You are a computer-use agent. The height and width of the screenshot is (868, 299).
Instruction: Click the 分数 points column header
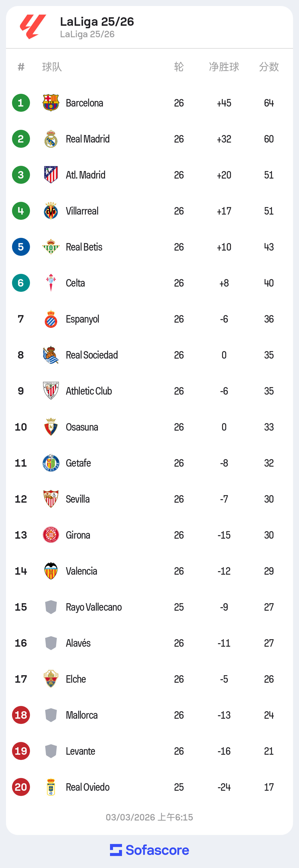269,67
